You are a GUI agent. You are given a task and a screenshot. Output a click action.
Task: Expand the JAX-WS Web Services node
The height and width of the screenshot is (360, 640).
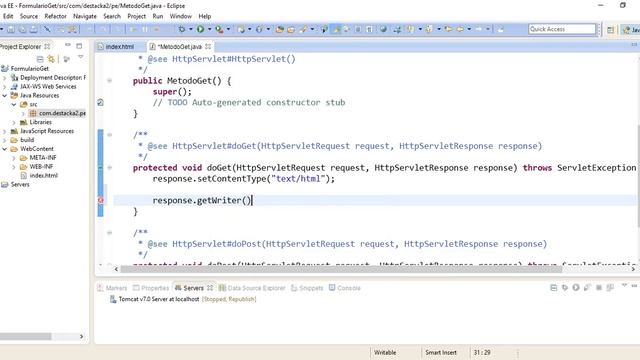point(4,87)
